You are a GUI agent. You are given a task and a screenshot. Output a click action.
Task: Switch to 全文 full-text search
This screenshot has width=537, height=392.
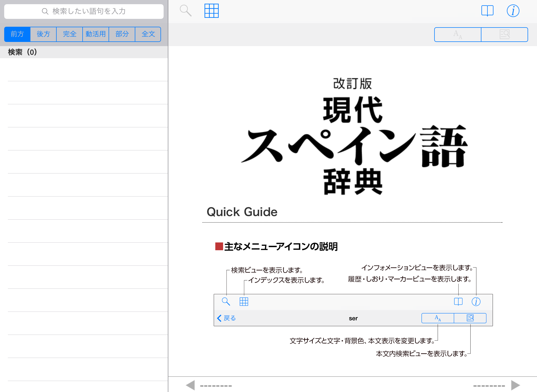tap(148, 34)
